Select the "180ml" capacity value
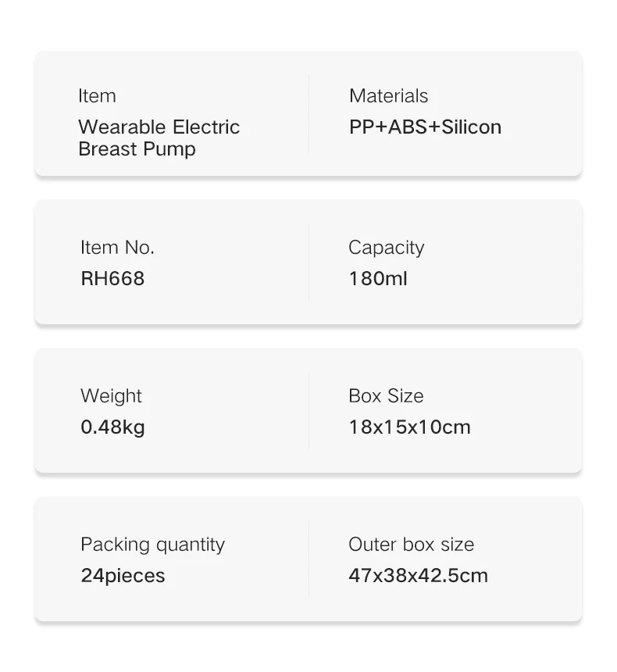 [x=378, y=279]
